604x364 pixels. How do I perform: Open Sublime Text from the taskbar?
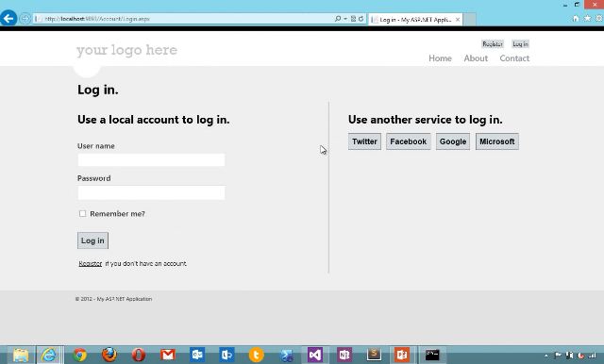coord(374,355)
